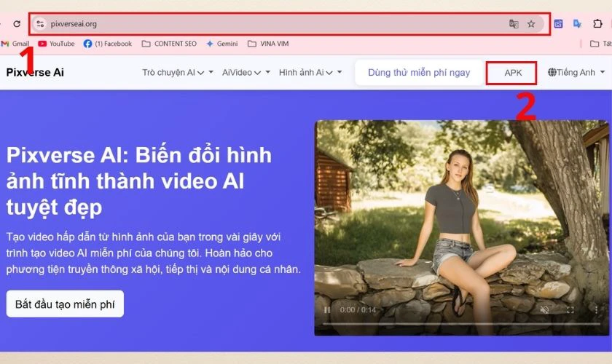Open site information icon in address bar
The width and height of the screenshot is (612, 364).
pyautogui.click(x=40, y=24)
